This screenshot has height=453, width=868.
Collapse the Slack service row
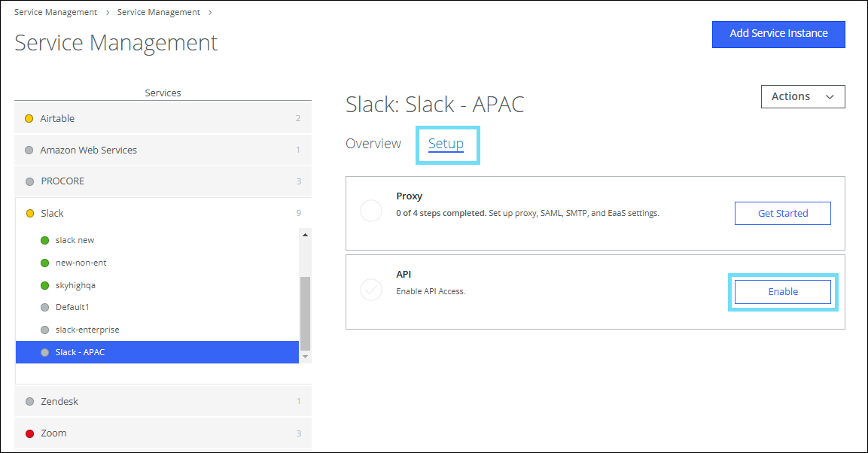(163, 213)
